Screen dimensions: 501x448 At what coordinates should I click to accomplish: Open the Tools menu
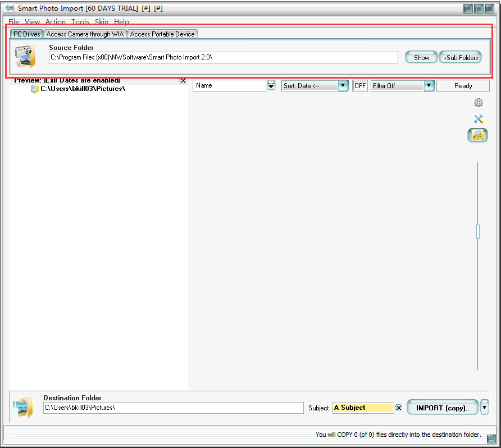click(x=80, y=22)
